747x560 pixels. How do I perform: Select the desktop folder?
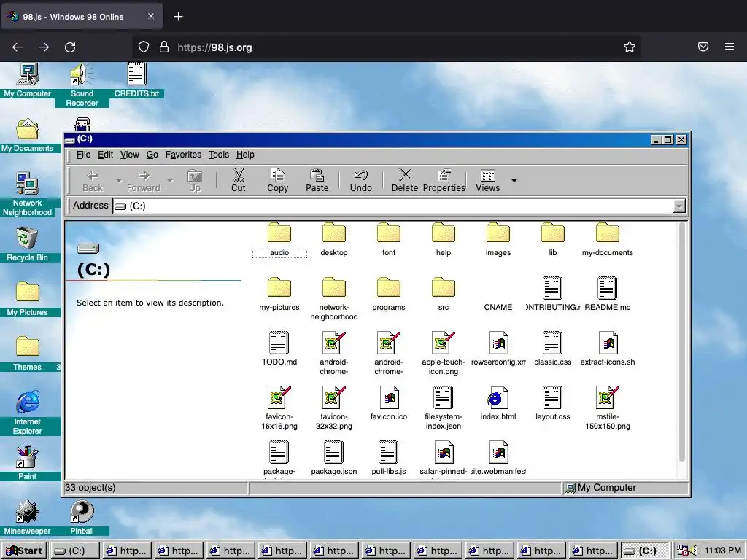coord(334,240)
